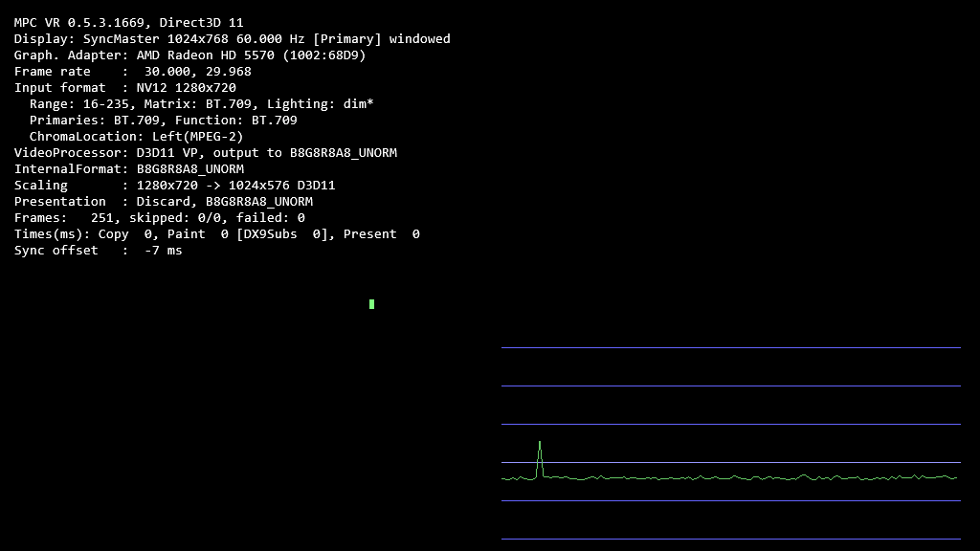Screen dimensions: 980x551
Task: Click the 'Primaries: BT.709, Function: BT.709' line
Action: pyautogui.click(x=163, y=121)
